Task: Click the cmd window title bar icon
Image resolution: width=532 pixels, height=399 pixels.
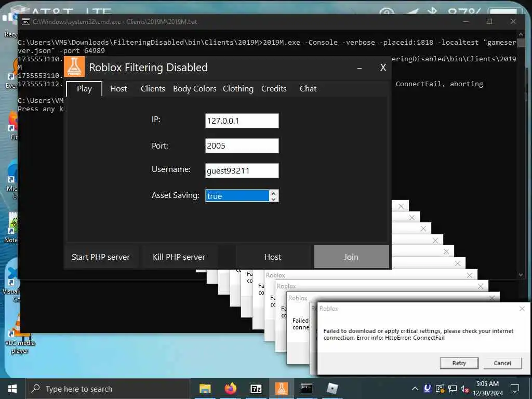Action: click(26, 22)
